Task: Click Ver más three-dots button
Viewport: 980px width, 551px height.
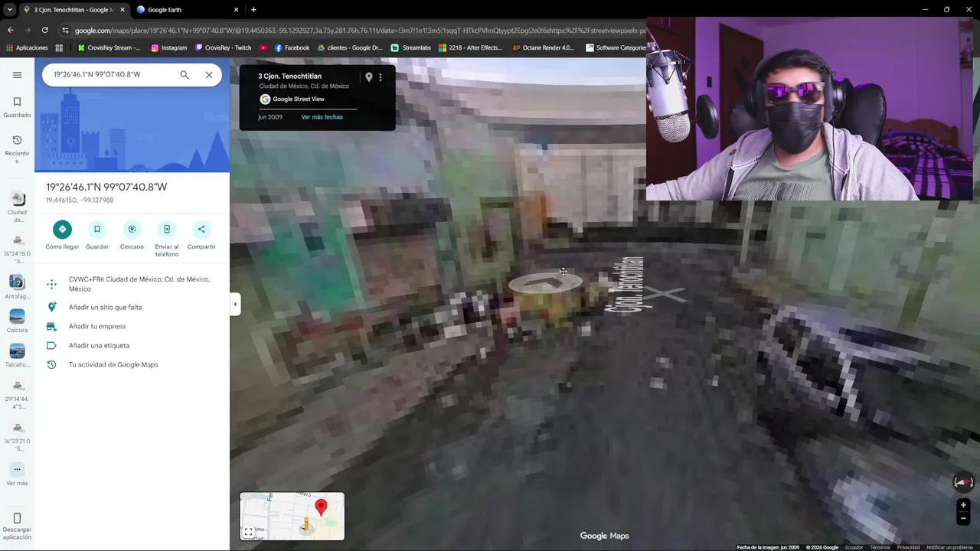Action: click(x=17, y=474)
